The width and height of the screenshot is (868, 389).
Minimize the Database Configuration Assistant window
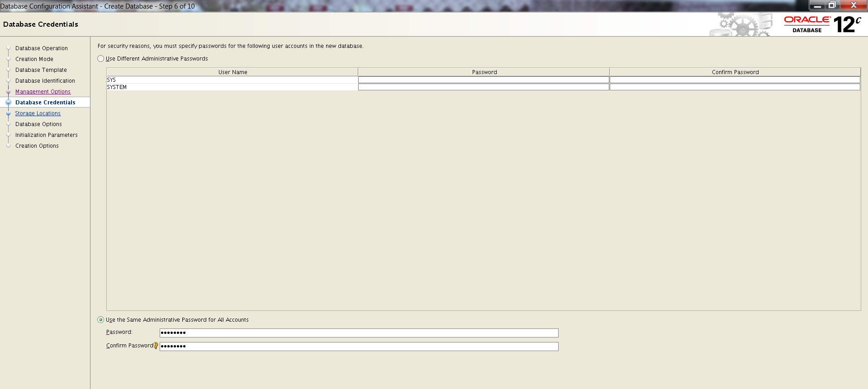(817, 5)
